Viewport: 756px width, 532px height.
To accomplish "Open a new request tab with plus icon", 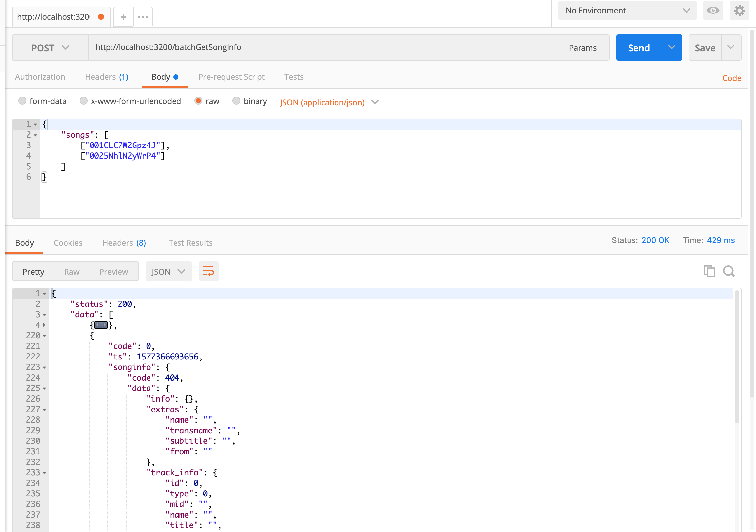I will point(123,17).
